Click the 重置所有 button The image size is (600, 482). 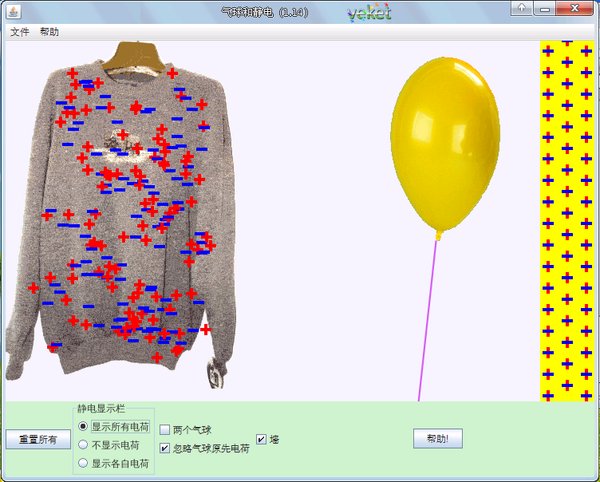(38, 439)
